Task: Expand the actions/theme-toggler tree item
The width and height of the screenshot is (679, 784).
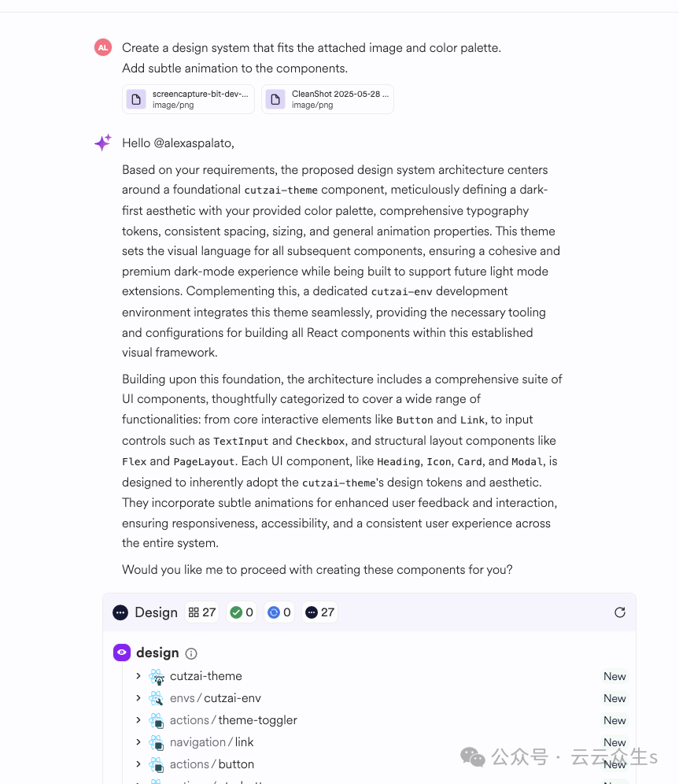Action: [x=138, y=720]
